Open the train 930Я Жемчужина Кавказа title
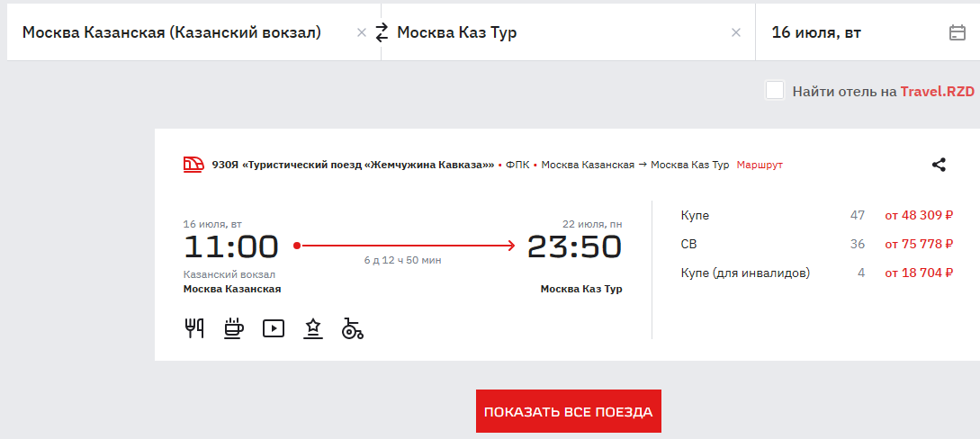This screenshot has height=439, width=980. pos(353,165)
